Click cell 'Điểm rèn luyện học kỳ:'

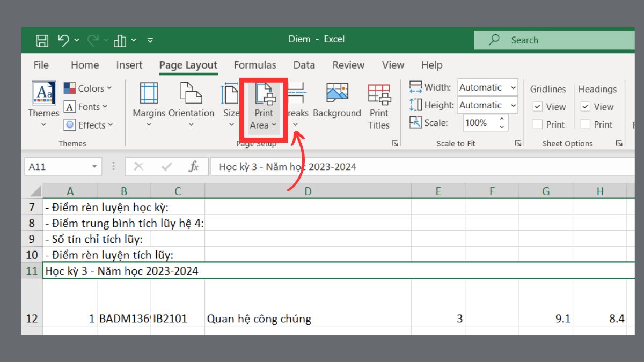pos(70,207)
